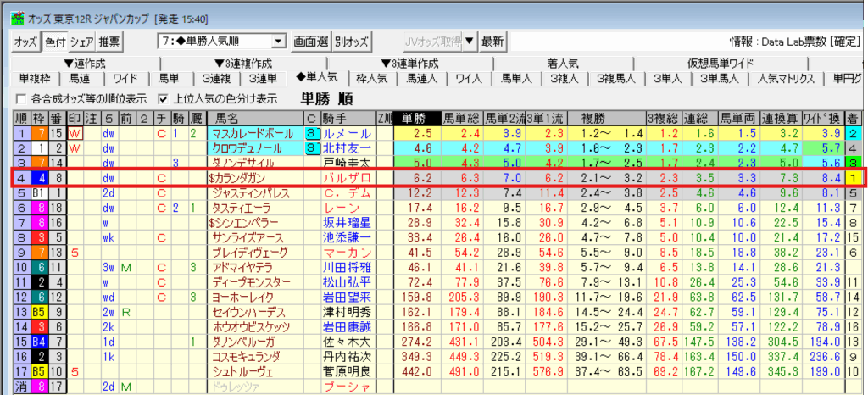Open the 単勝人気順 dropdown list
The image size is (868, 395).
point(279,41)
